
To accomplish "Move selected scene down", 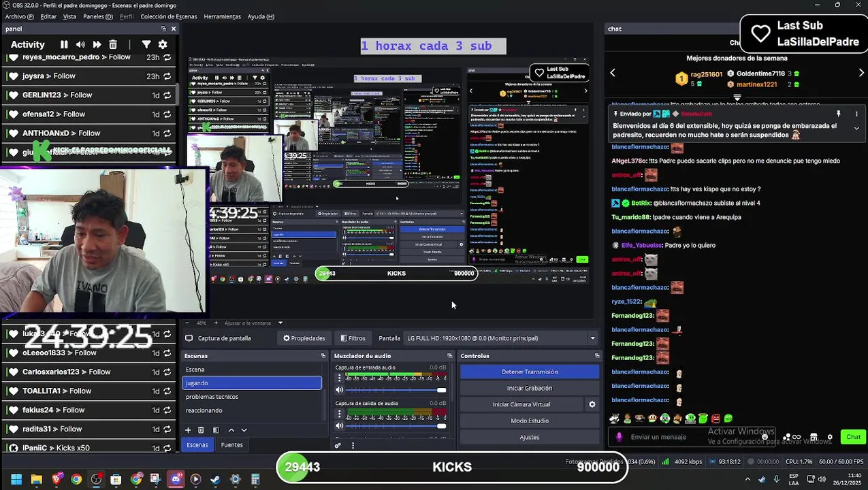I will coord(244,430).
